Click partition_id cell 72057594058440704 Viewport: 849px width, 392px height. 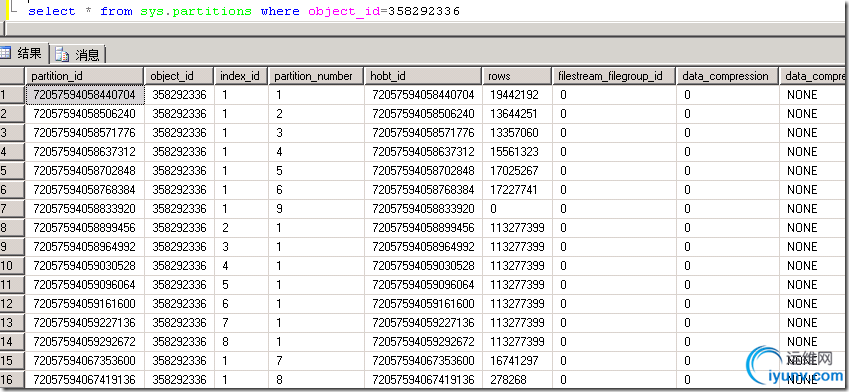click(84, 95)
